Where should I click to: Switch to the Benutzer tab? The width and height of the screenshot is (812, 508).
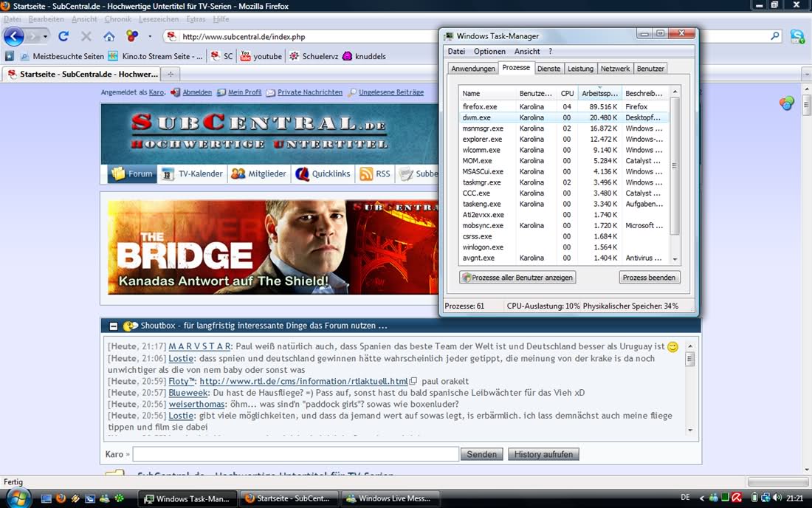point(650,69)
